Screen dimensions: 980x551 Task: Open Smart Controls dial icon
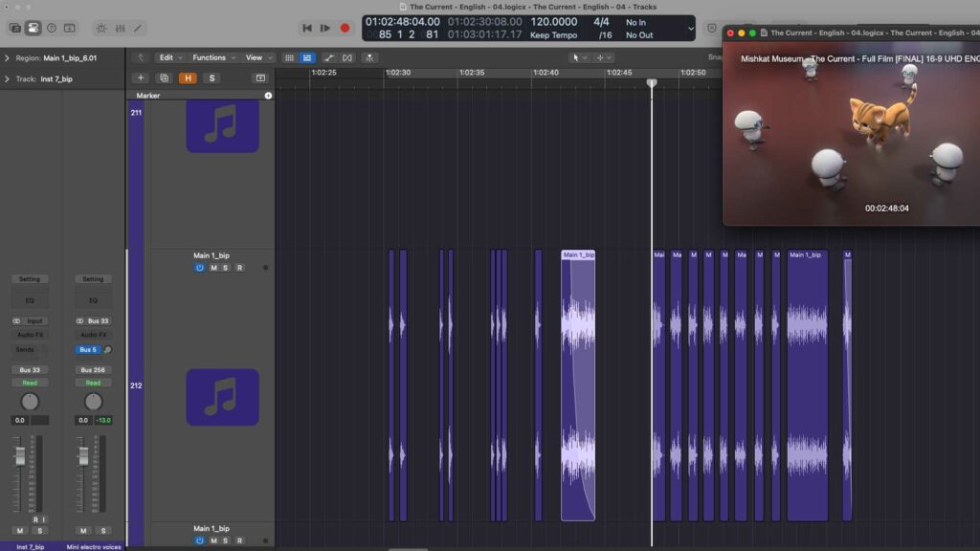(101, 28)
